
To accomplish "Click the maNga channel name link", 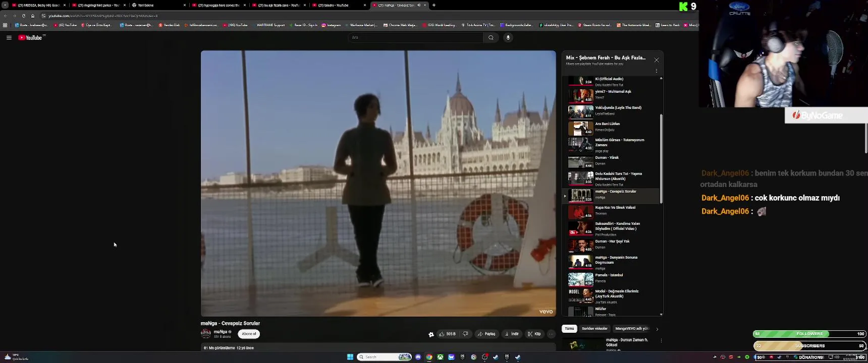I will tap(221, 331).
